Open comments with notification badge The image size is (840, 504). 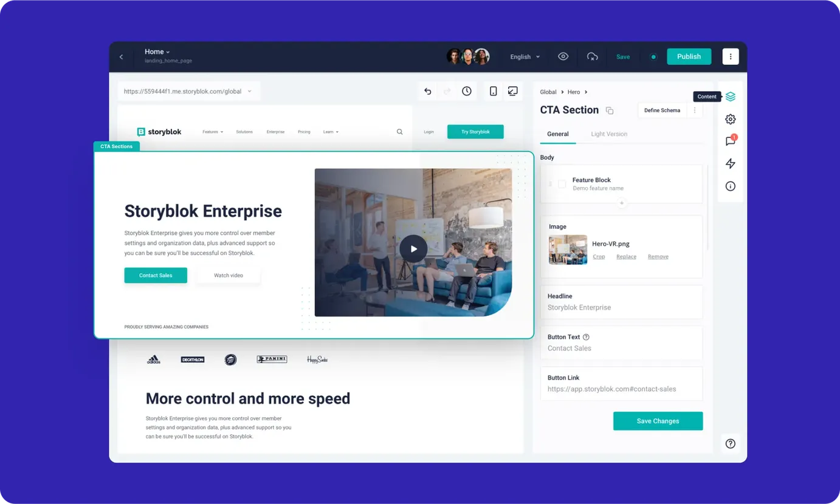(731, 141)
